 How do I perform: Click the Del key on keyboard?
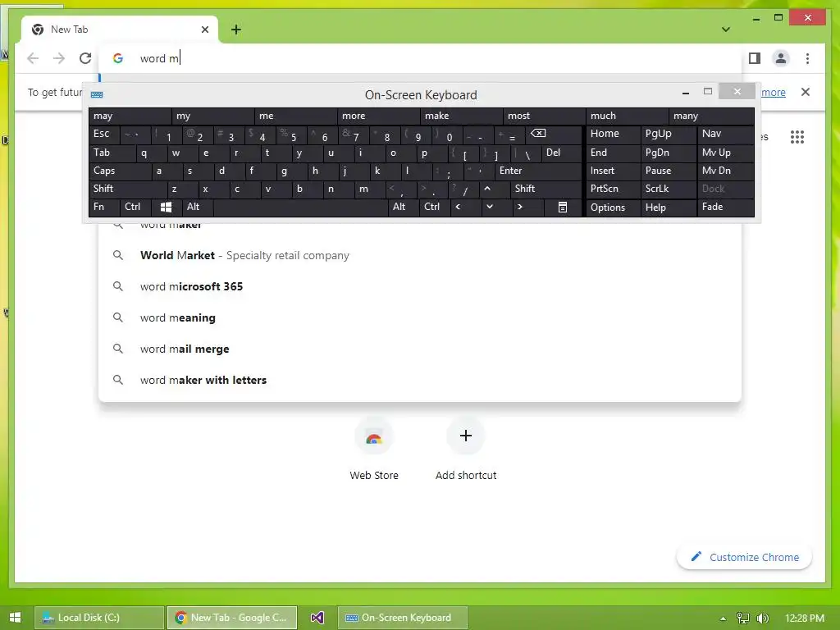(561, 153)
